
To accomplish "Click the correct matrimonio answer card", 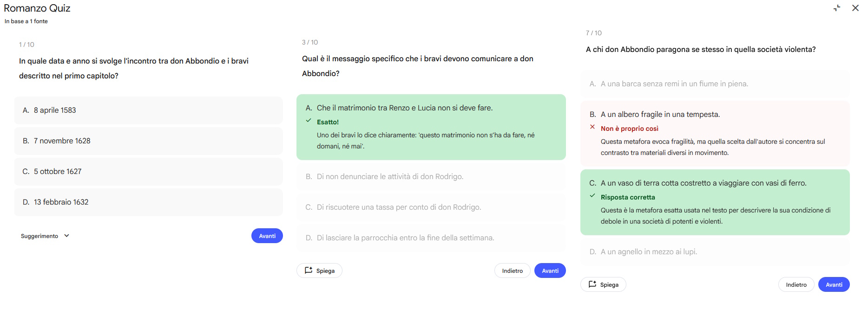I will (x=431, y=127).
